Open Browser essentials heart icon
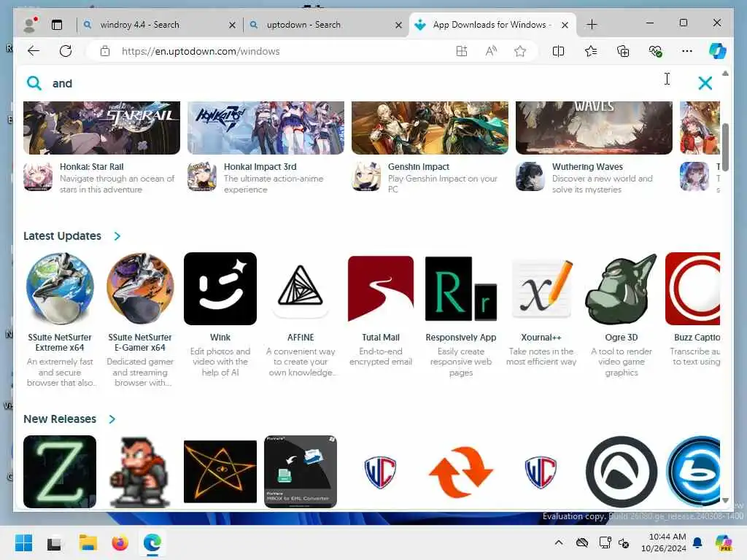The width and height of the screenshot is (747, 560). point(656,51)
